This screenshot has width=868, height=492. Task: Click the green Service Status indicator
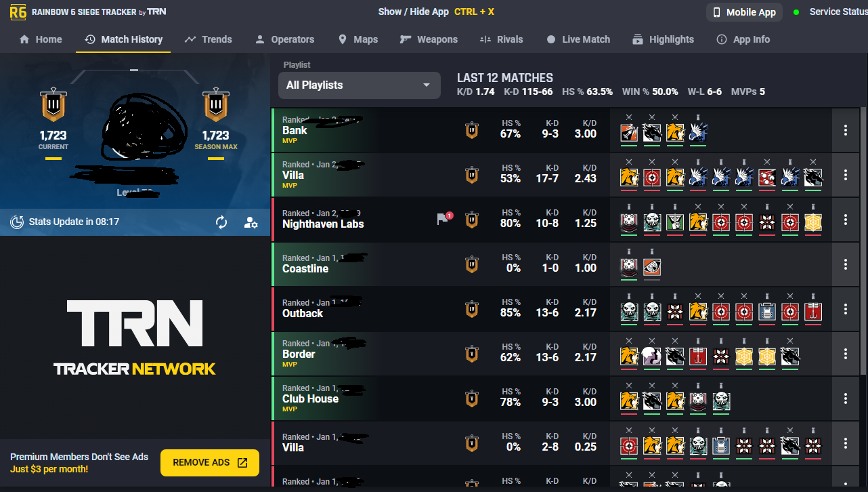click(x=796, y=12)
